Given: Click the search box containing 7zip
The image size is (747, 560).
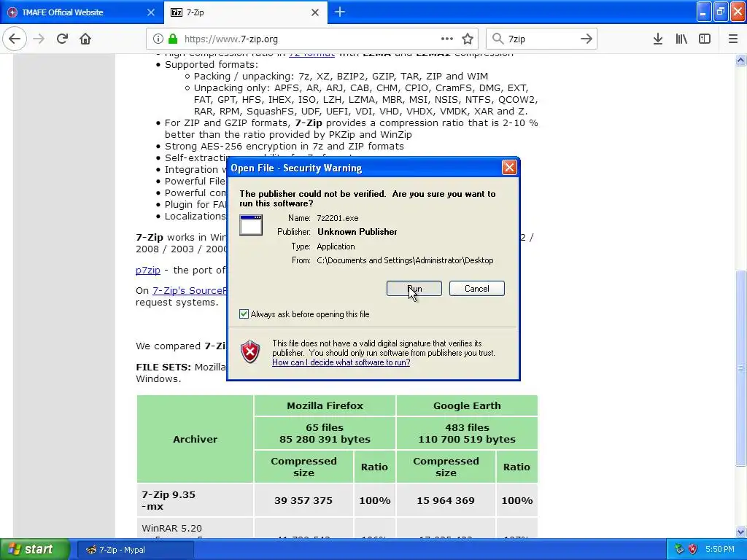Looking at the screenshot, I should click(x=542, y=39).
